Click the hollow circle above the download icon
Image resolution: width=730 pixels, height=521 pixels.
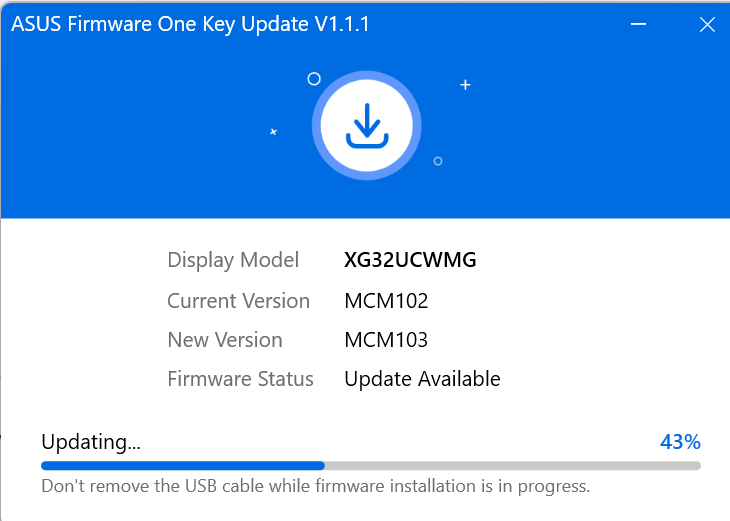[314, 78]
